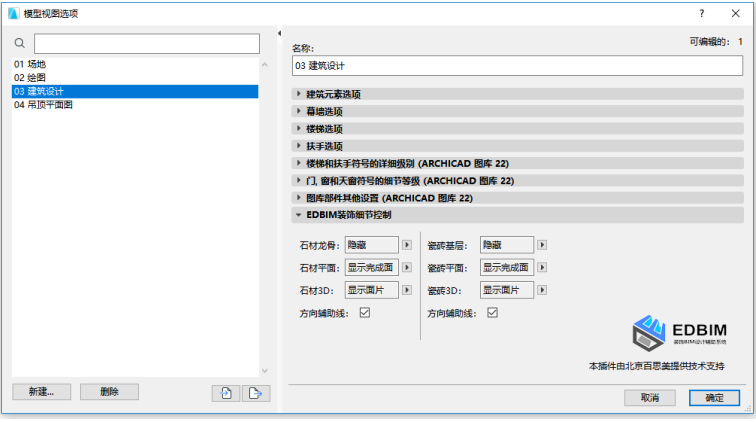756x422 pixels.
Task: Collapse the left list panel arrow
Action: point(279,33)
